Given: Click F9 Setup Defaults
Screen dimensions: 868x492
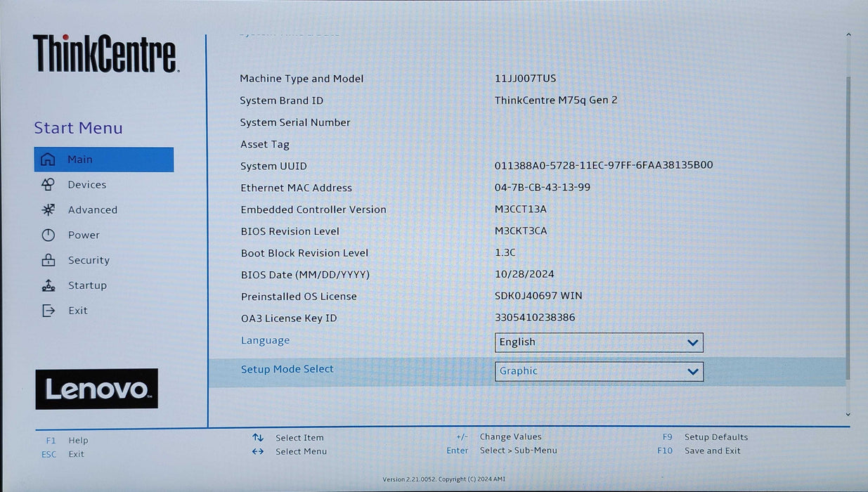Looking at the screenshot, I should 705,437.
